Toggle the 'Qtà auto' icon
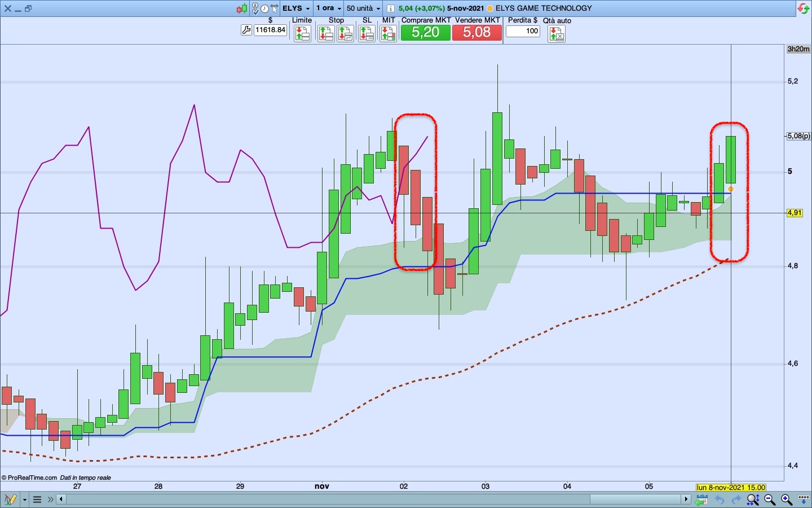This screenshot has width=812, height=508. (x=557, y=34)
